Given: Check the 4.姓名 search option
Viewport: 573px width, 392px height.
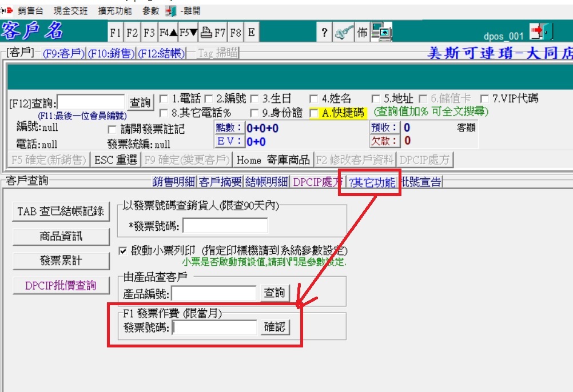Looking at the screenshot, I should [x=313, y=98].
